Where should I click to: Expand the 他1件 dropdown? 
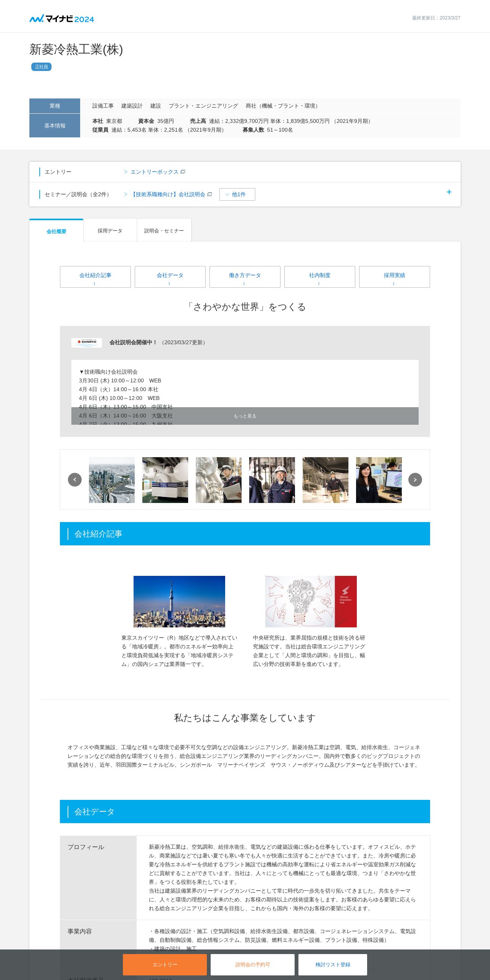coord(237,195)
